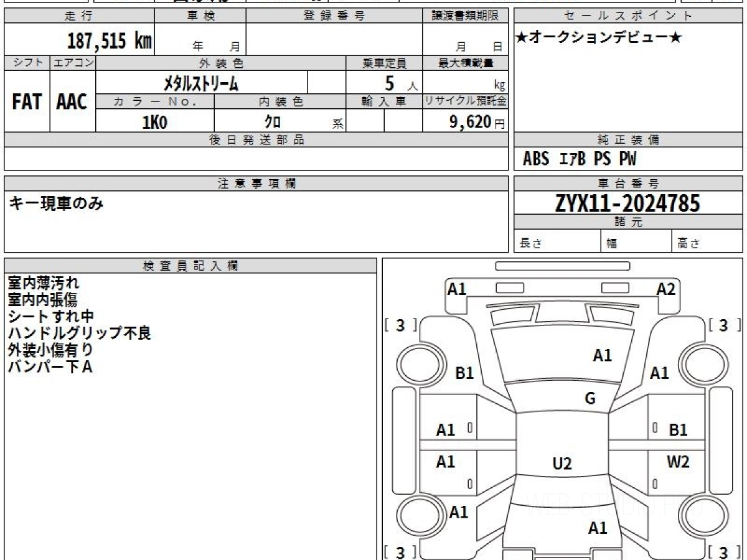
Task: Click the AAC air conditioner value
Action: (72, 102)
